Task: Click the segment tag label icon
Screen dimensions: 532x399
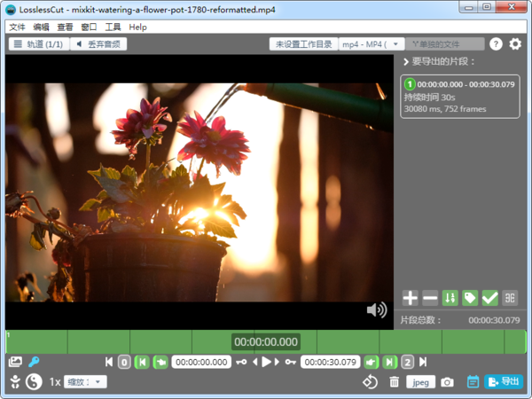Action: pos(470,298)
